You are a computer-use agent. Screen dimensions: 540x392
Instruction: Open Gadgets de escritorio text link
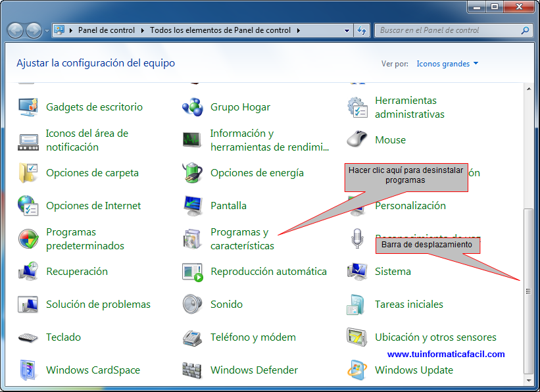tap(94, 107)
